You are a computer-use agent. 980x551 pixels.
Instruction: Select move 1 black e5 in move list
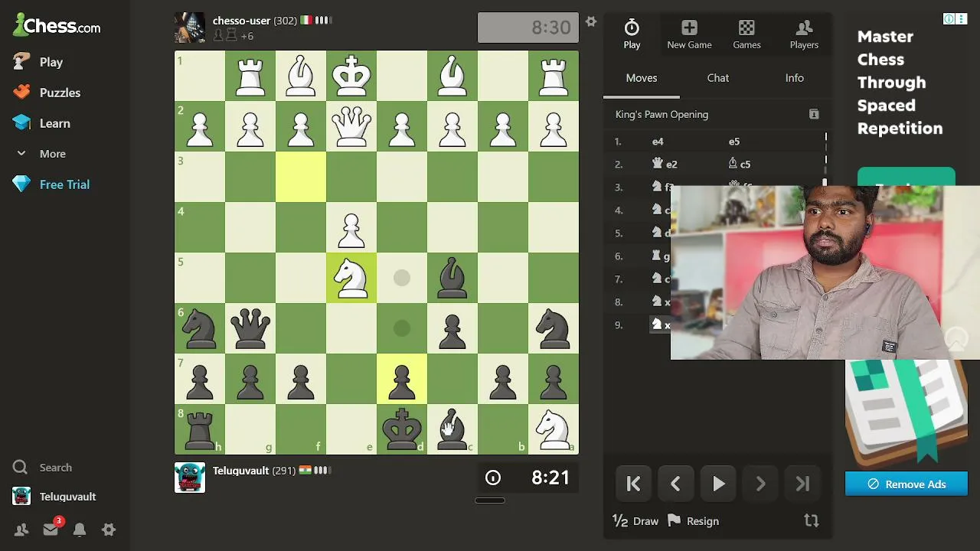pyautogui.click(x=734, y=142)
